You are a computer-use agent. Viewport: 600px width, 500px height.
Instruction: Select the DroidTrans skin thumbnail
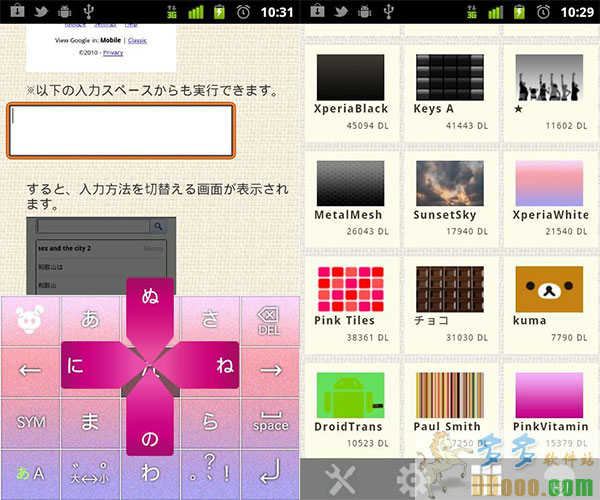click(x=350, y=395)
